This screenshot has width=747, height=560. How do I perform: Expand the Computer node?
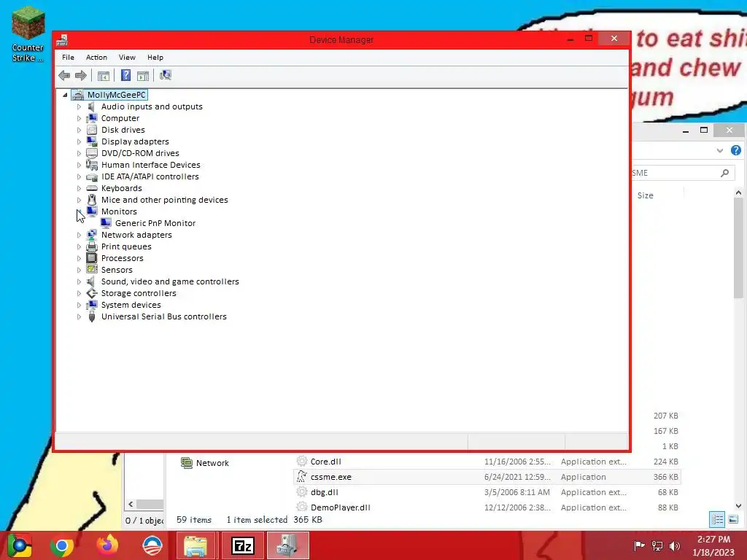79,119
